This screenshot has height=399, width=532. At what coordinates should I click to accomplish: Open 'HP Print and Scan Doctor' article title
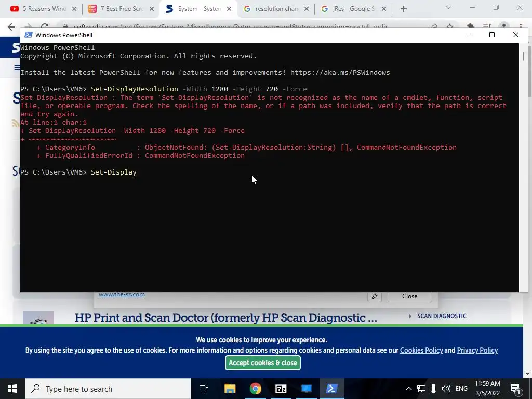tap(226, 317)
